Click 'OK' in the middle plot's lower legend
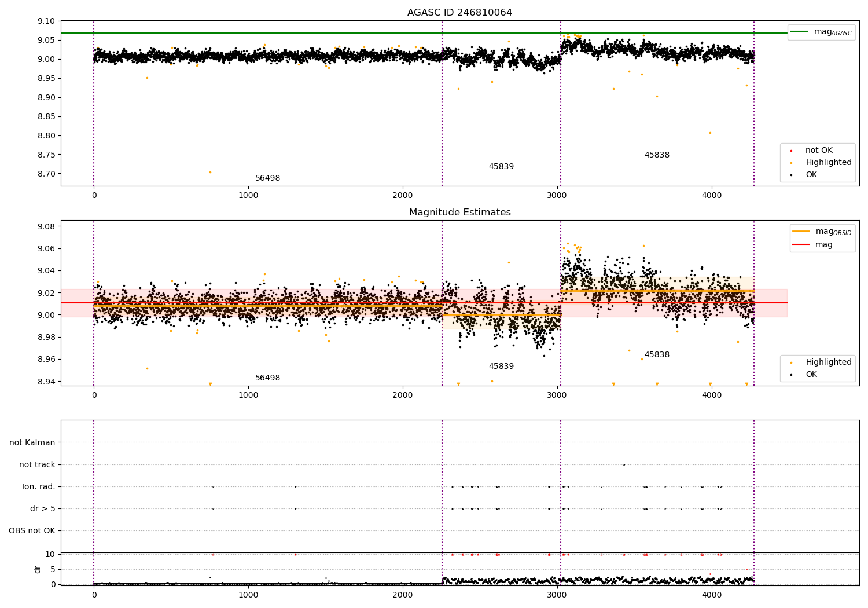 click(811, 375)
